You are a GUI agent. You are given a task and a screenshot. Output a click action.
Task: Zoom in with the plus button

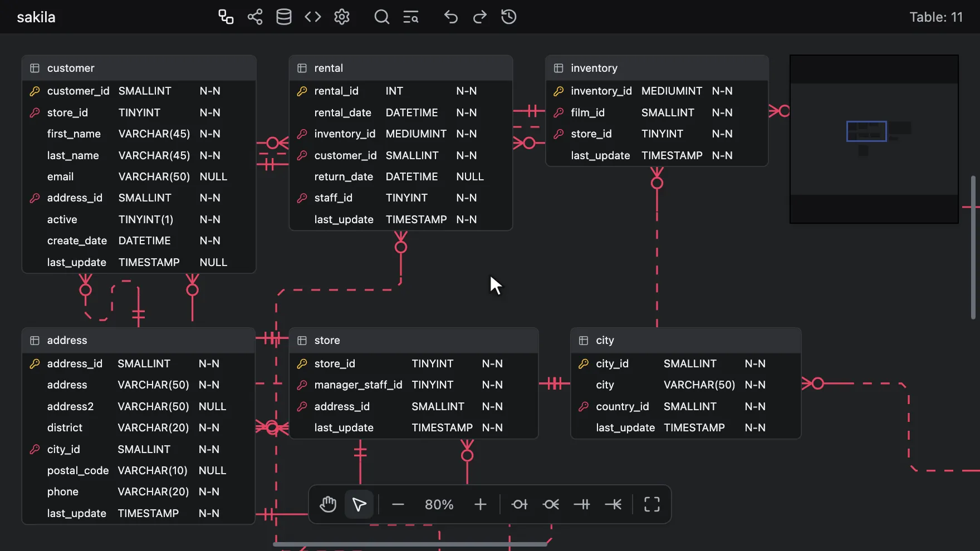pyautogui.click(x=480, y=504)
